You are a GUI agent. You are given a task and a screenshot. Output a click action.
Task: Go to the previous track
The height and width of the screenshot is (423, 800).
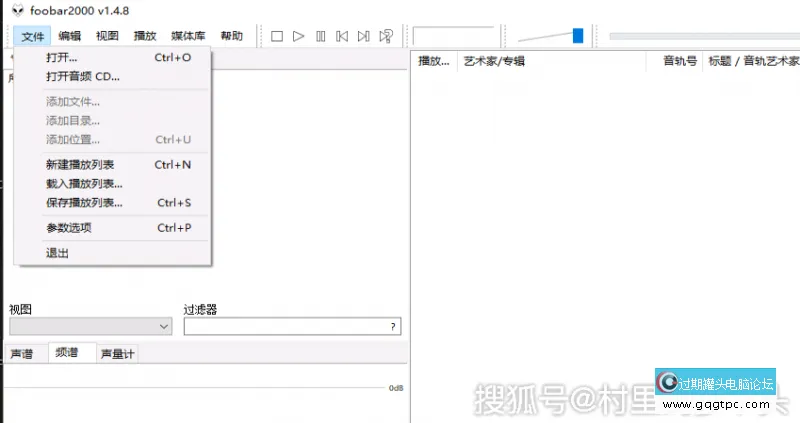pyautogui.click(x=342, y=36)
